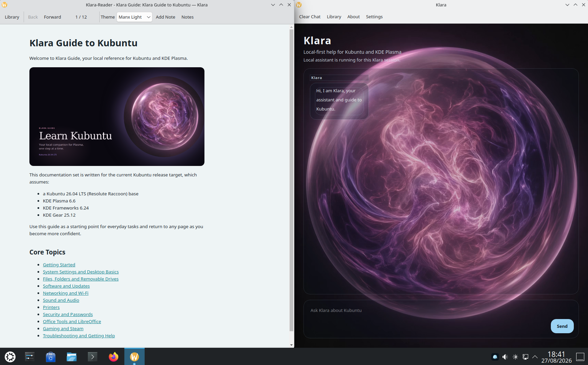Click the scrollbar up arrow in reader

pos(291,27)
